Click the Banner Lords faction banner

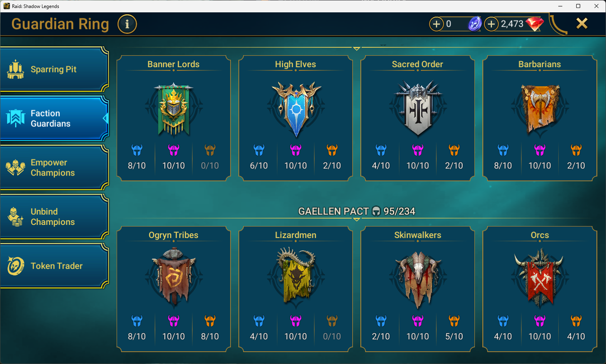coord(174,109)
